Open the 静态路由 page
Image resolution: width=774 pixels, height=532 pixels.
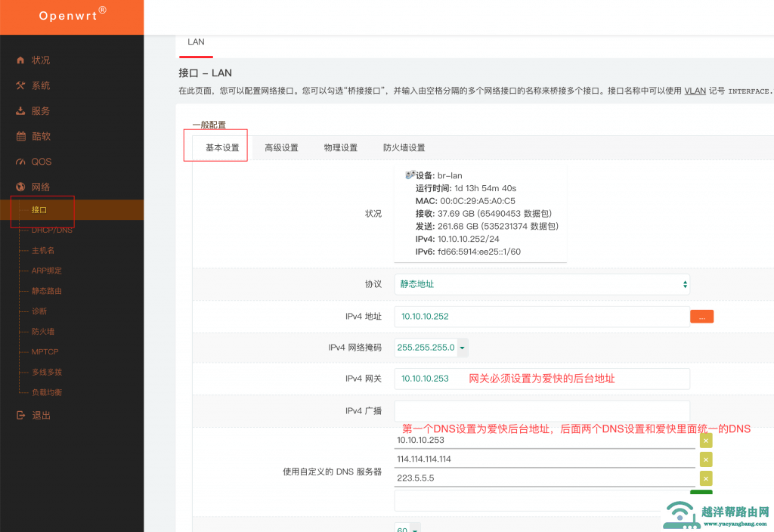click(x=47, y=291)
